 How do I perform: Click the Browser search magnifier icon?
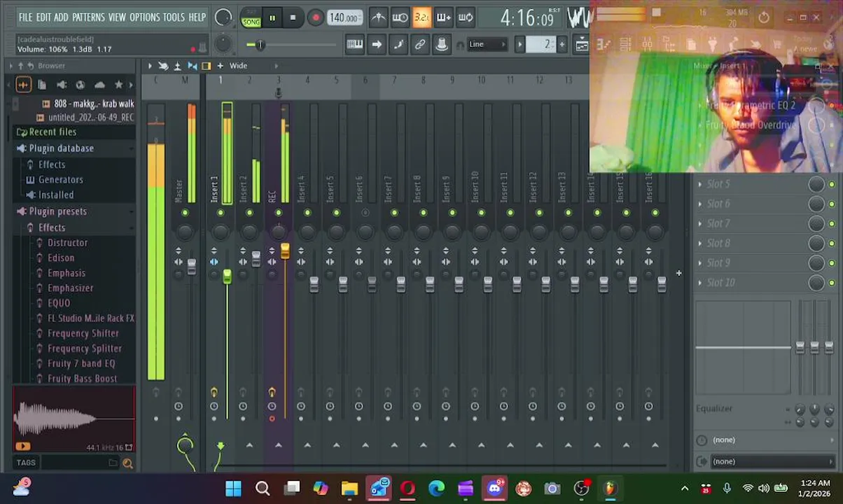pos(127,463)
